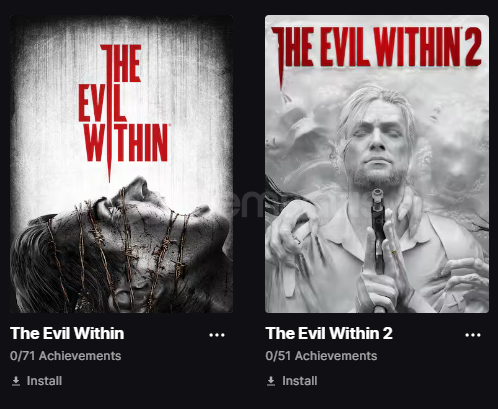The height and width of the screenshot is (409, 498).
Task: View the 0/51 Achievements entry
Action: pyautogui.click(x=321, y=356)
